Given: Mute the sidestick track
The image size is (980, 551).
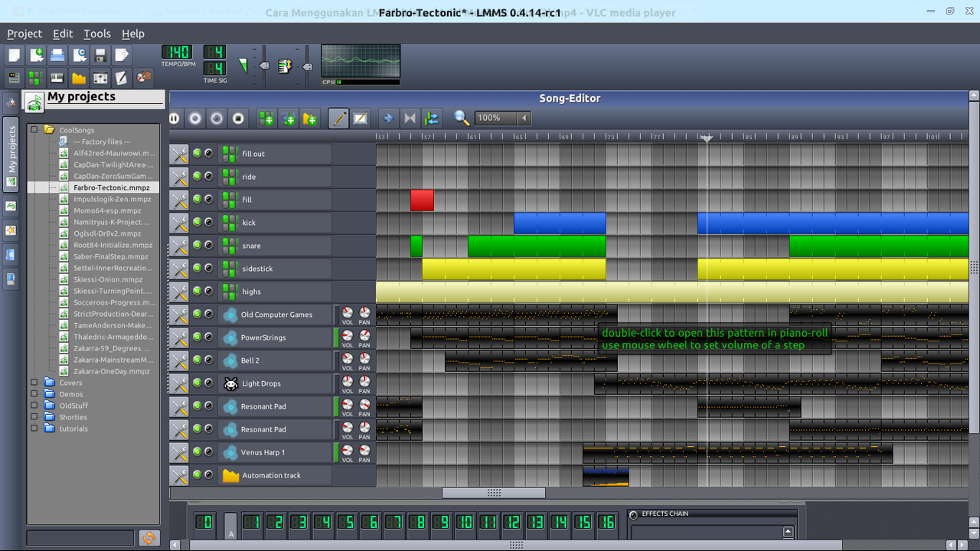Looking at the screenshot, I should [197, 268].
